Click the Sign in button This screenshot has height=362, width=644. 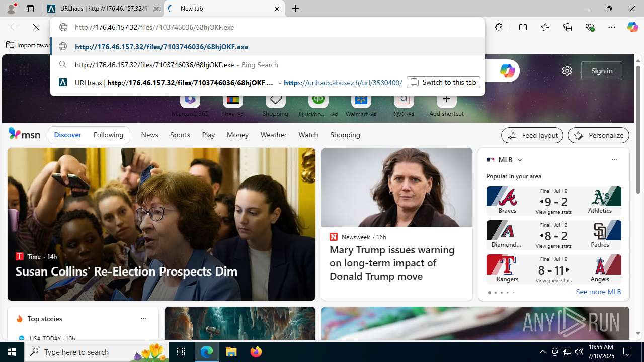click(x=602, y=71)
